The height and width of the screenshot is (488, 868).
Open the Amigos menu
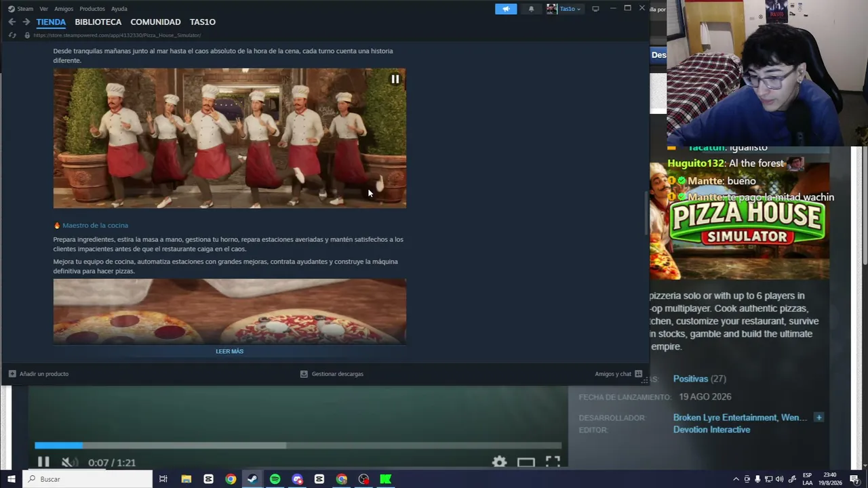tap(64, 9)
